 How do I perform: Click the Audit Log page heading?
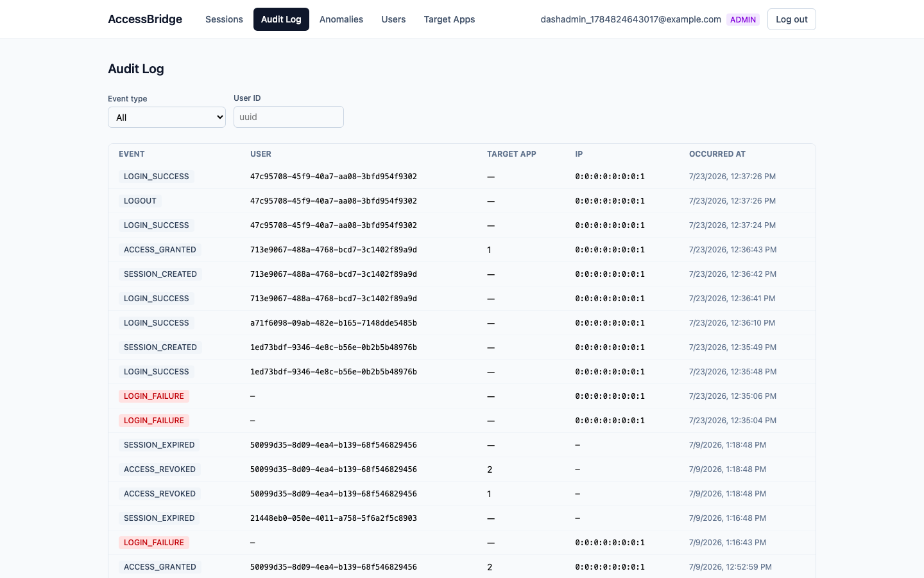[136, 69]
